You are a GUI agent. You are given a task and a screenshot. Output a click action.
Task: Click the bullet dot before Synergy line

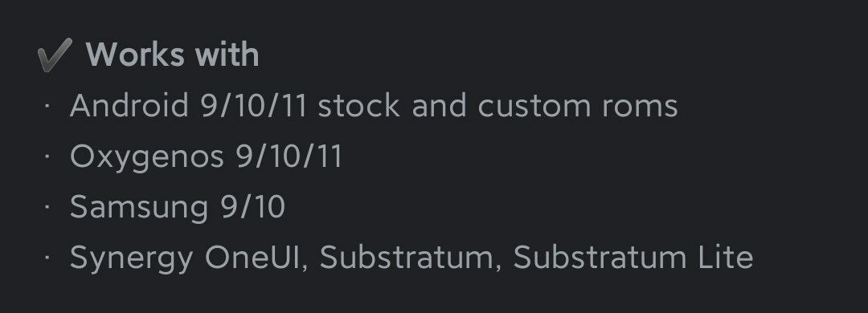47,258
